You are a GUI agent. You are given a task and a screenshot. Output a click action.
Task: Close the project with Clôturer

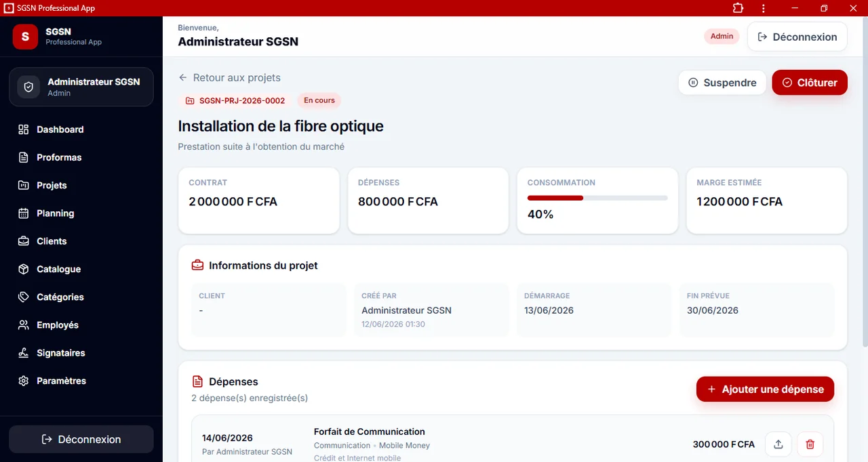810,83
